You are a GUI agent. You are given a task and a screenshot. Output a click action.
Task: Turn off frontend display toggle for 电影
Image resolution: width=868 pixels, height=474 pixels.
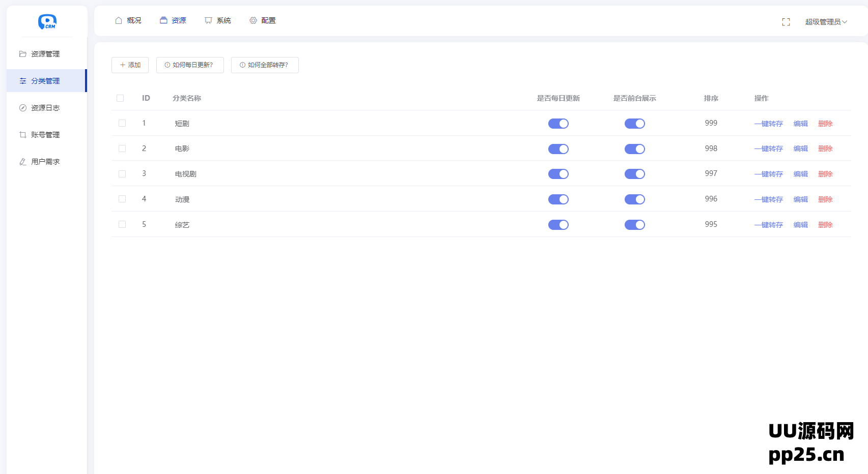click(634, 149)
